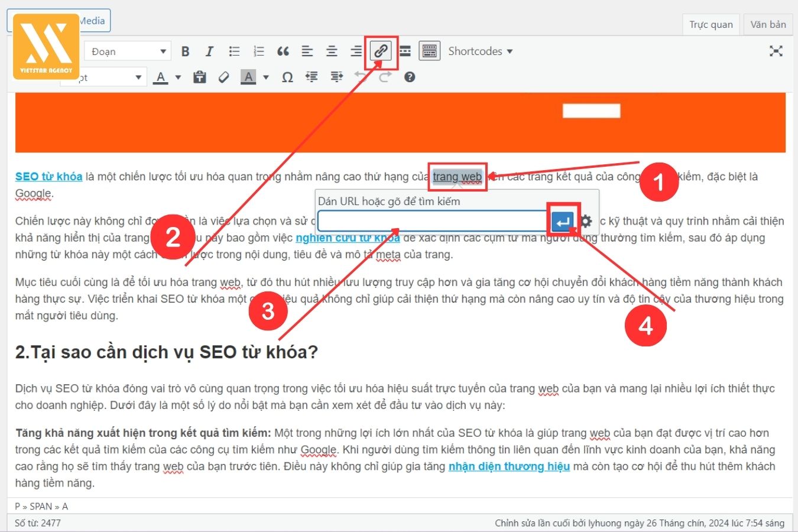The width and height of the screenshot is (798, 532).
Task: Click heading 2.Tại sao cần dịch vụ SEO
Action: click(x=167, y=352)
